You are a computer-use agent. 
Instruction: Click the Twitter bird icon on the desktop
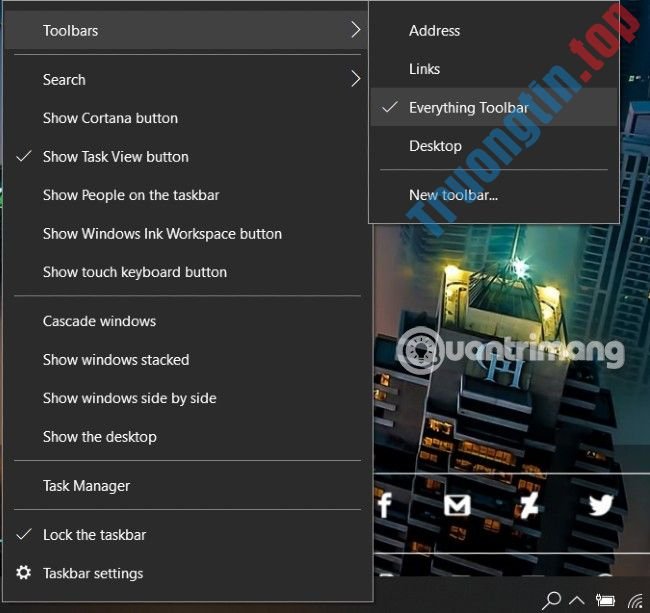point(601,505)
